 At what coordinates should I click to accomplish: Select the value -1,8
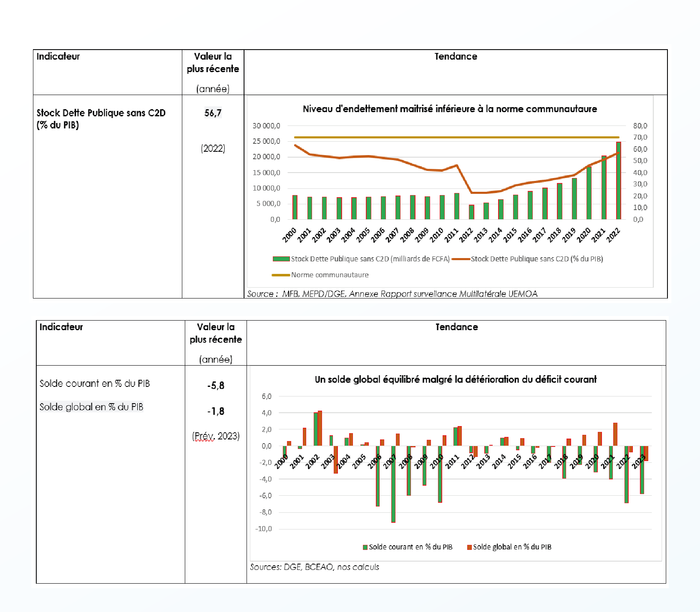point(216,411)
